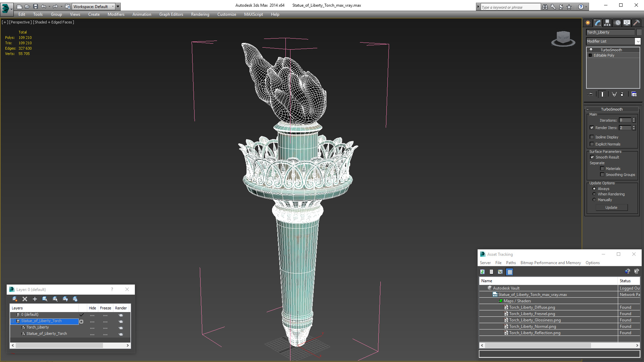644x362 pixels.
Task: Select Manually update option
Action: (x=594, y=200)
